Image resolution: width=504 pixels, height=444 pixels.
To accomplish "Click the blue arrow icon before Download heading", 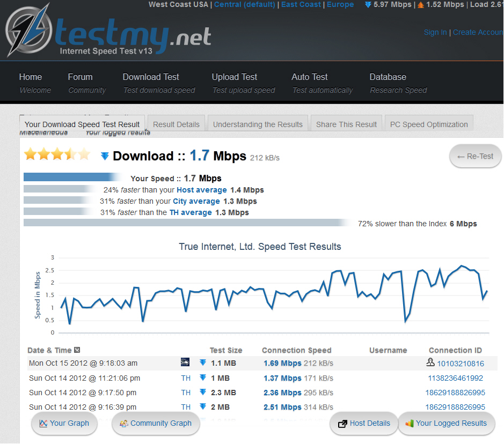I will point(105,157).
